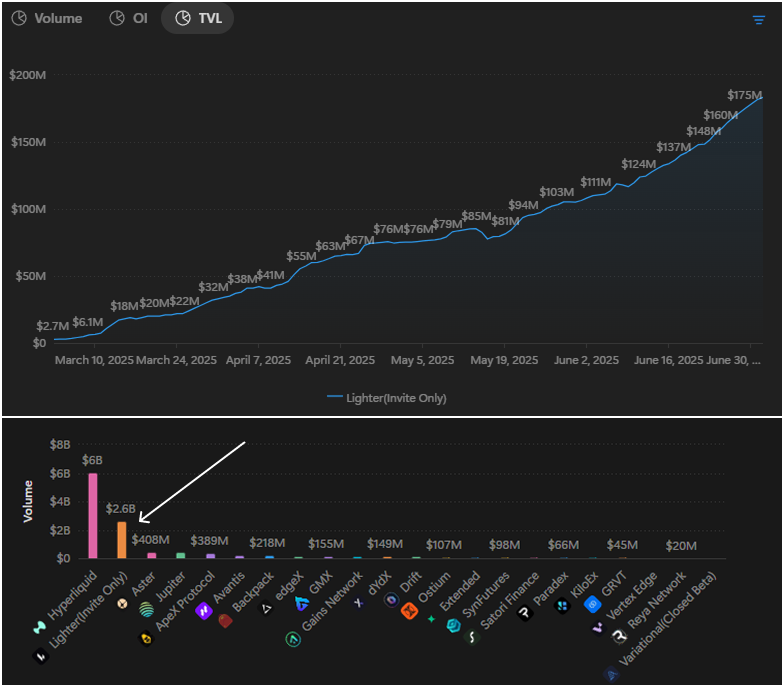Click the $155M volume label
This screenshot has height=687, width=784.
tap(326, 544)
